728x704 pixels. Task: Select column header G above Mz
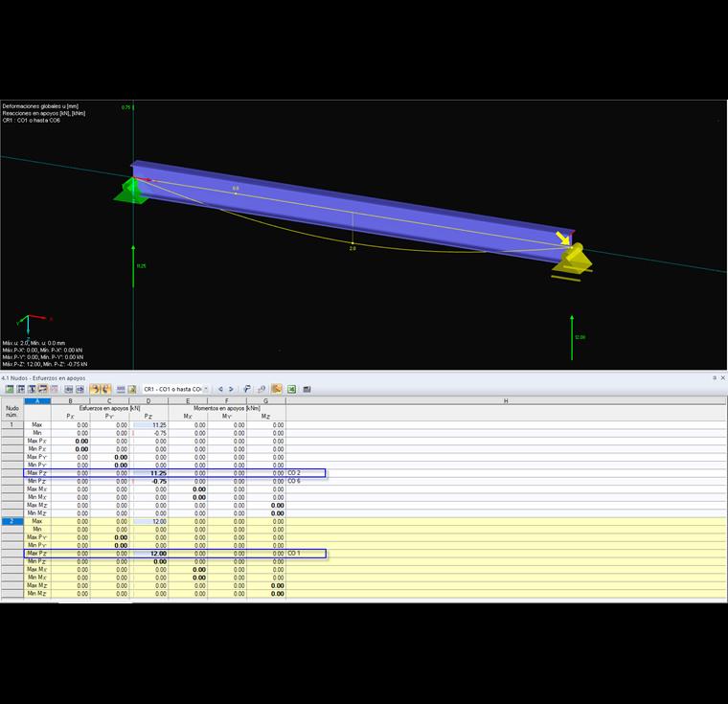266,400
